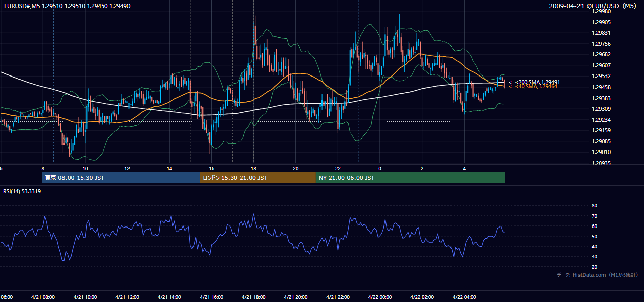
Task: Click price axis label 1.29756
Action: pyautogui.click(x=601, y=44)
